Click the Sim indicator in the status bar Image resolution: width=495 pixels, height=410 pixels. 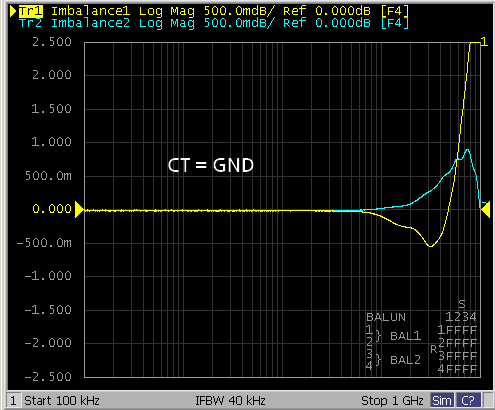coord(442,400)
